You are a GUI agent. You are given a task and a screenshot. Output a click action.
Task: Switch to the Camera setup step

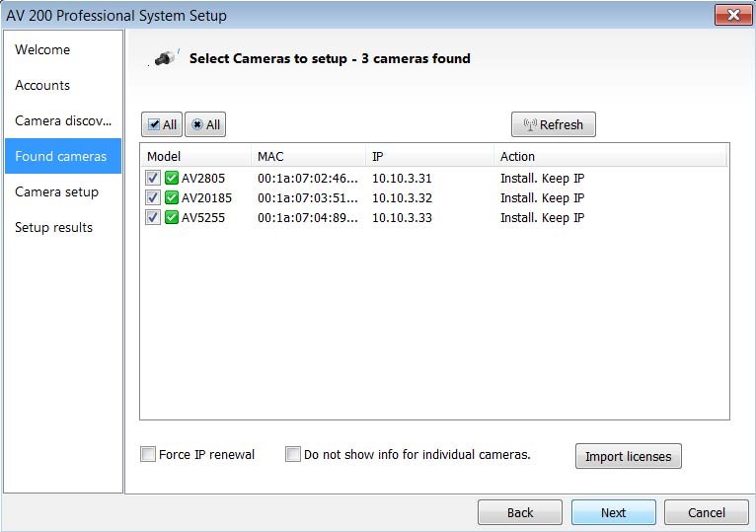tap(56, 192)
